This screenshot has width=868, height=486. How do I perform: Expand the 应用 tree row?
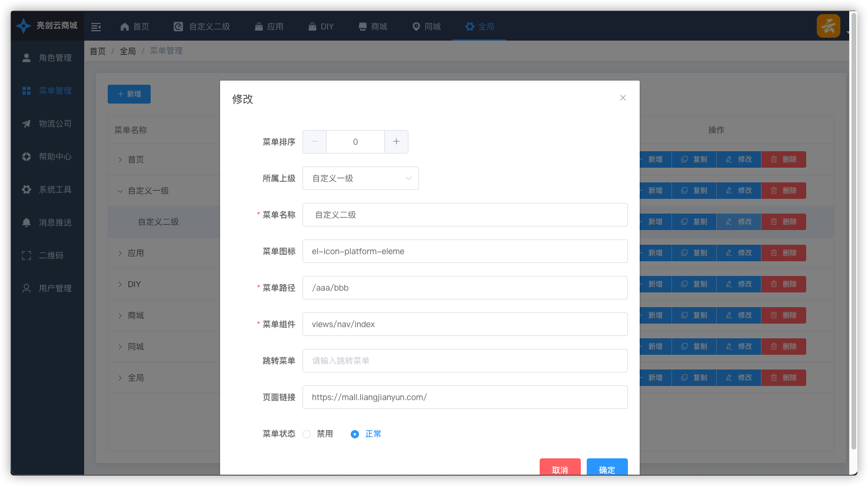click(120, 253)
